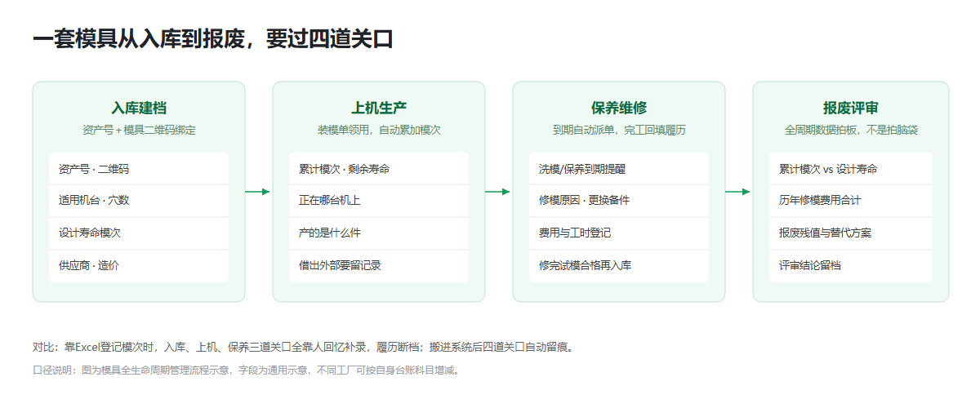This screenshot has height=408, width=980.
Task: Select the row 设计寿命模次
Action: coord(139,233)
